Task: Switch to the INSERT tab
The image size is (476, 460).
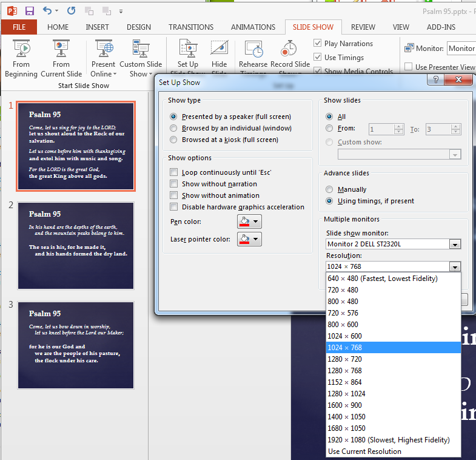Action: pyautogui.click(x=97, y=27)
